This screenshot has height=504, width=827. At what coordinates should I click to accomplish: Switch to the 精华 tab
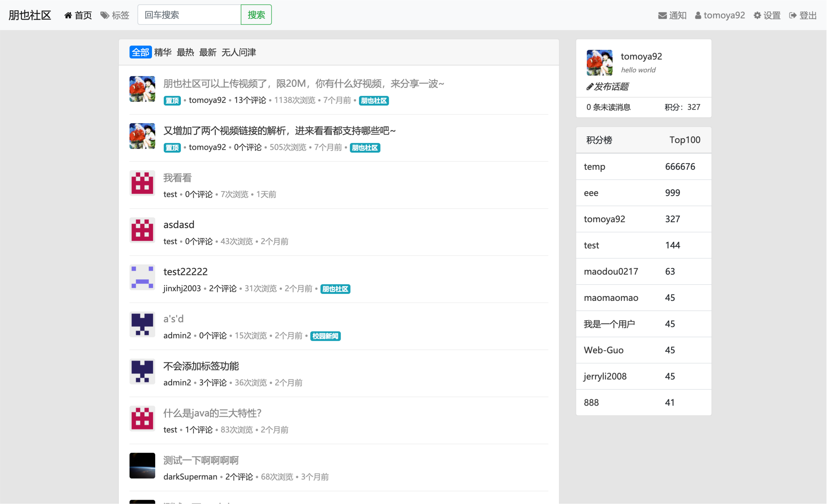click(x=163, y=52)
